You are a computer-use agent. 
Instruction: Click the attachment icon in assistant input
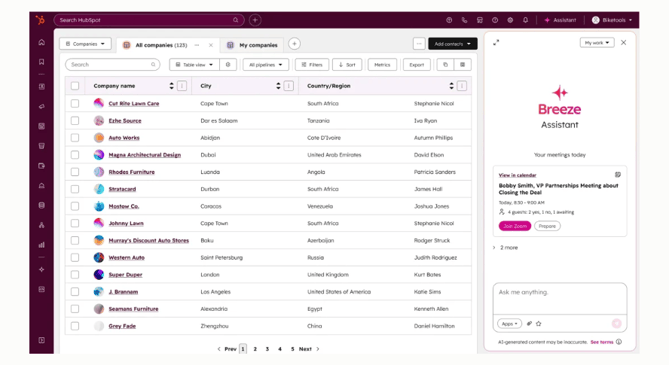[529, 324]
